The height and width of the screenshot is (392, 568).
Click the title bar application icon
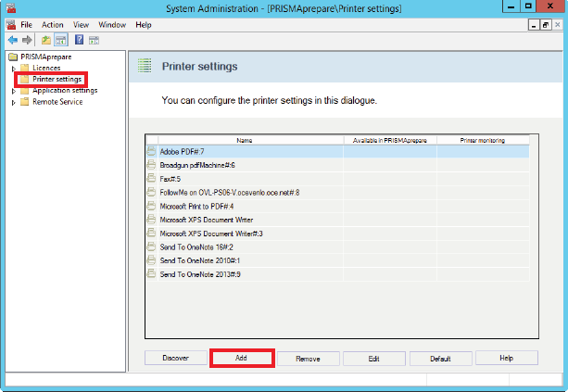11,7
